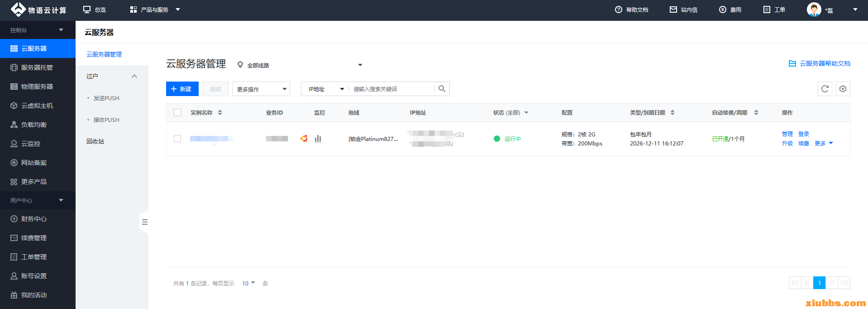
Task: Open the monitoring bar chart icon
Action: tap(318, 139)
